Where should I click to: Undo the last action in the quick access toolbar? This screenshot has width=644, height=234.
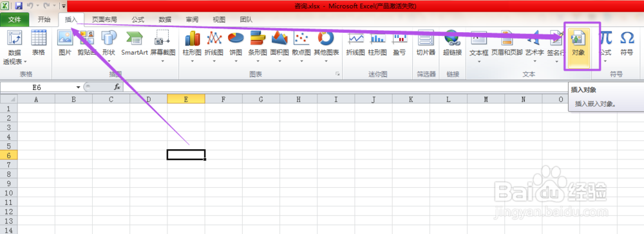(30, 6)
